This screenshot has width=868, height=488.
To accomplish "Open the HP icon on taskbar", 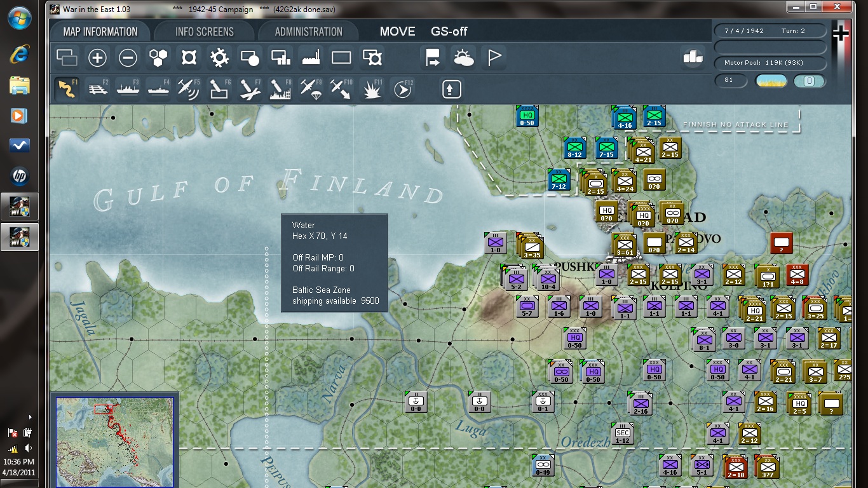I will point(20,176).
